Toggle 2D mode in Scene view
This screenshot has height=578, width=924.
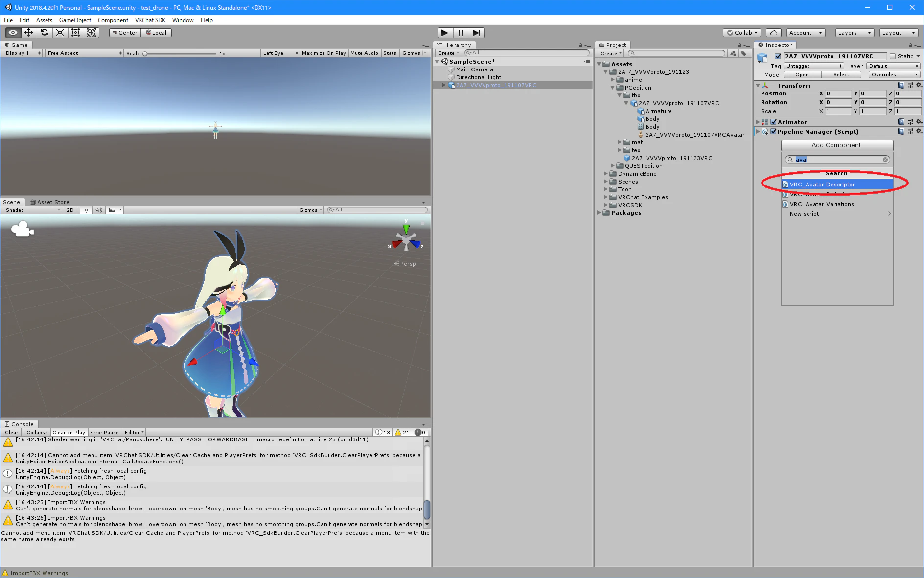click(70, 210)
